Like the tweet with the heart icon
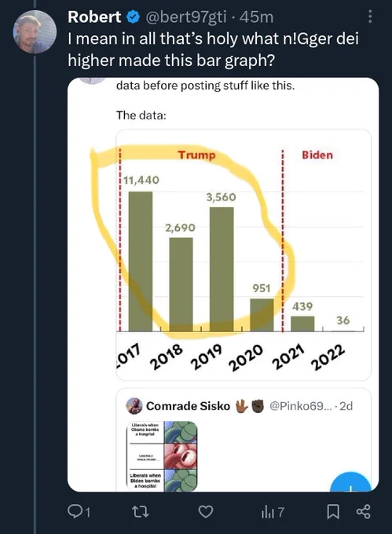Screen dimensions: 392x534 pos(206,511)
